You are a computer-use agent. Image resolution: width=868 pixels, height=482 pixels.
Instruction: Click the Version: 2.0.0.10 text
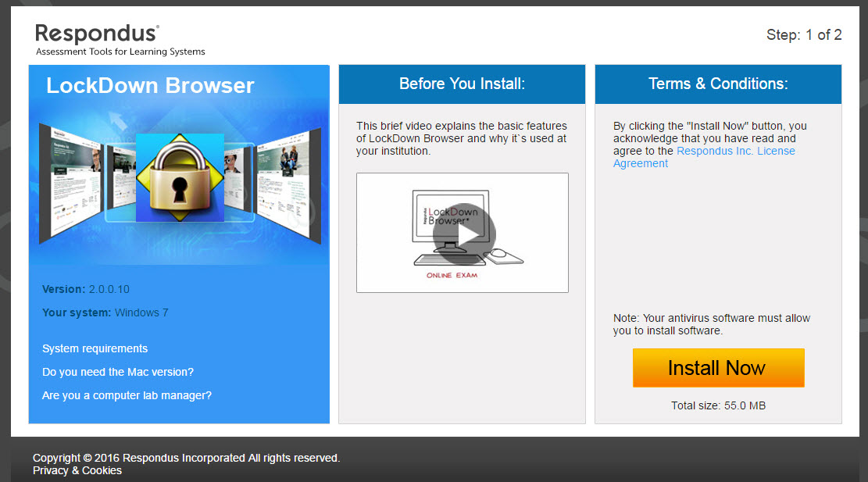(x=86, y=289)
